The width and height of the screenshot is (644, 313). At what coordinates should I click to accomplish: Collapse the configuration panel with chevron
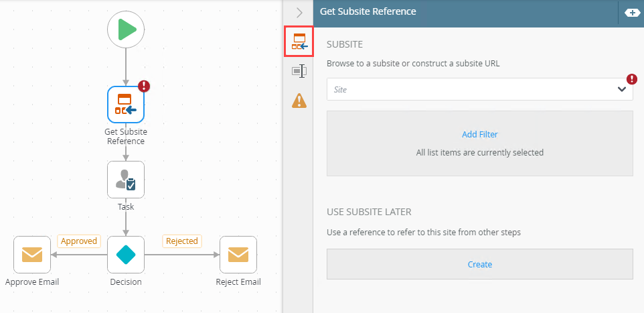coord(299,12)
